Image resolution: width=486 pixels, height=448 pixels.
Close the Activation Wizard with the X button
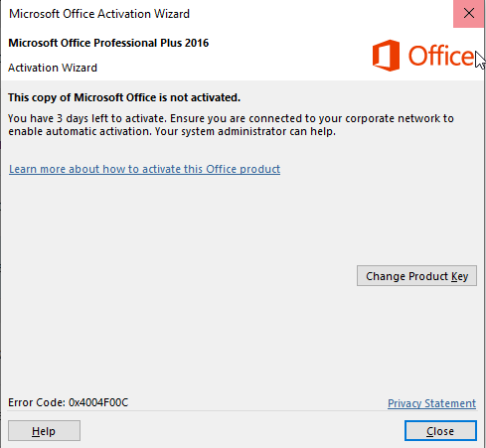pos(468,14)
